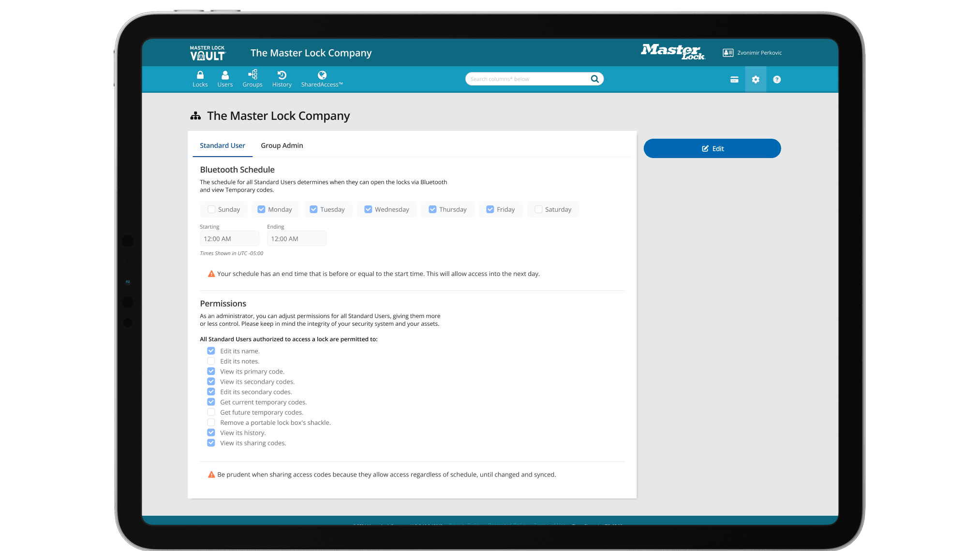The height and width of the screenshot is (551, 980).
Task: Open the billing card icon
Action: (x=734, y=80)
